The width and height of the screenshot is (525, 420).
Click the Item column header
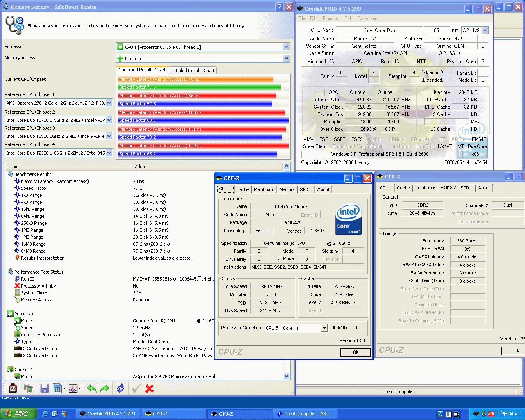tap(68, 167)
